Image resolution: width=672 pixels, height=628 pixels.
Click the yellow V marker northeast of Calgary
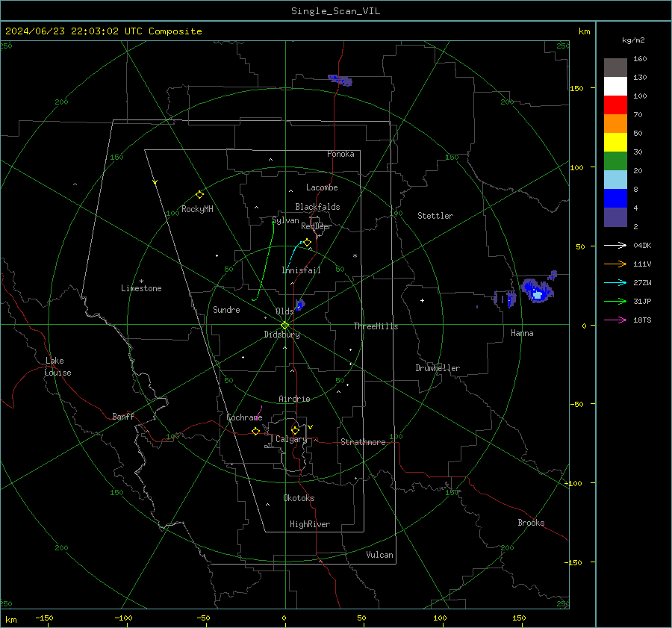pos(311,427)
